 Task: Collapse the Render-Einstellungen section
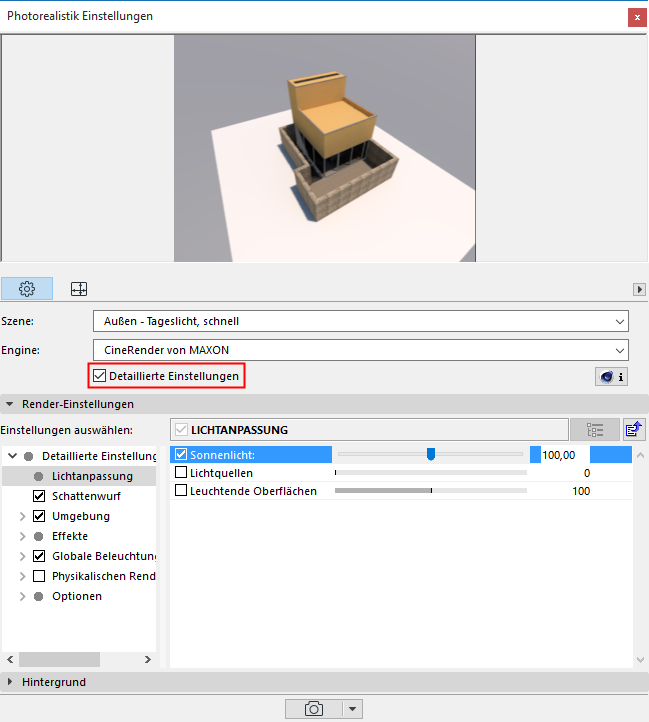click(x=10, y=404)
